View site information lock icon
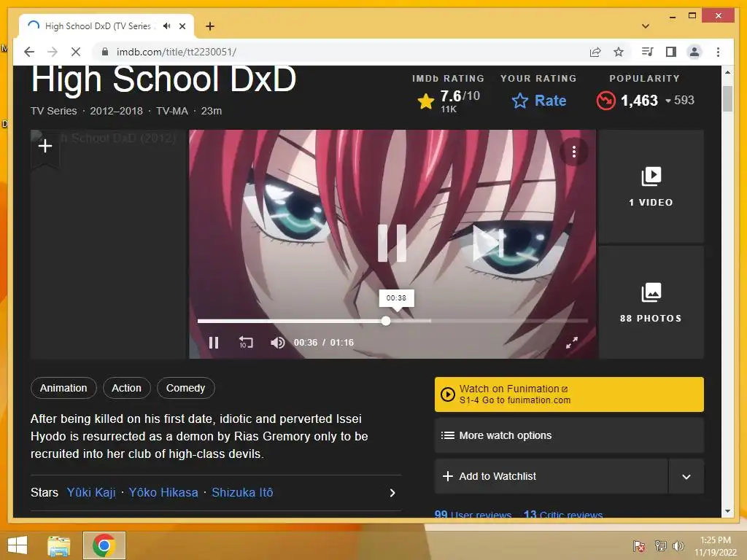This screenshot has width=747, height=560. pos(105,52)
